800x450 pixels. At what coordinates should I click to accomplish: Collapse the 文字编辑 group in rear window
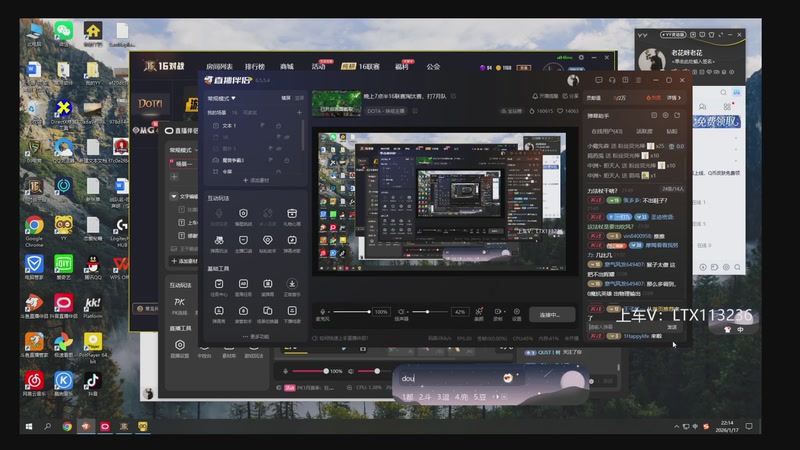tap(174, 196)
